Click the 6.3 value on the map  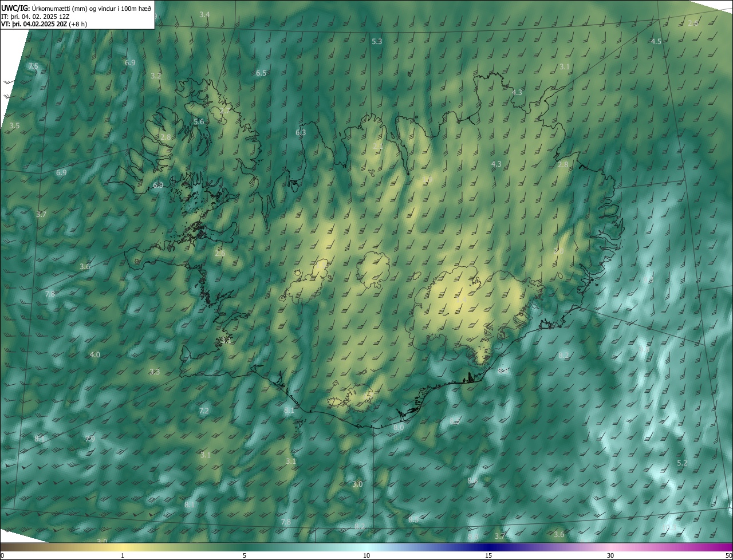pyautogui.click(x=301, y=132)
